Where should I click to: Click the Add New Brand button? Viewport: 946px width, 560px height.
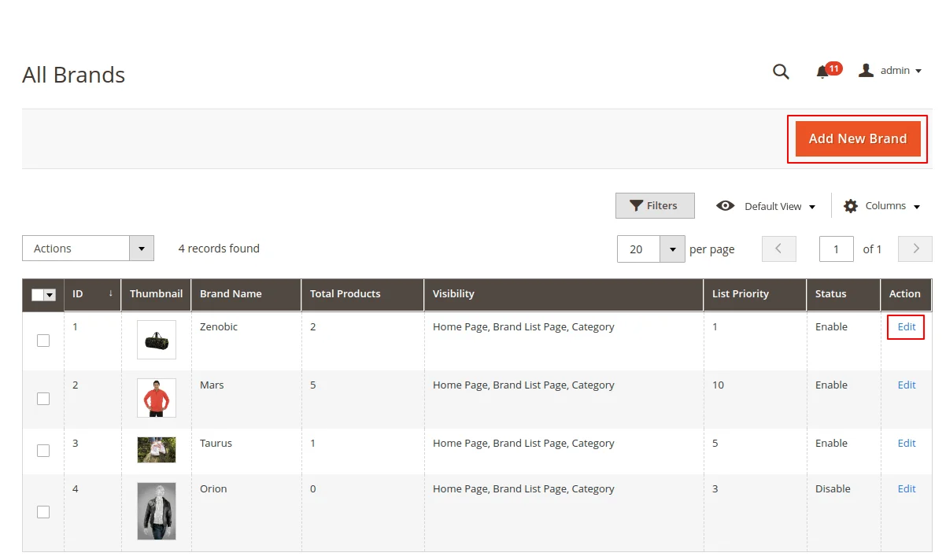pos(857,139)
